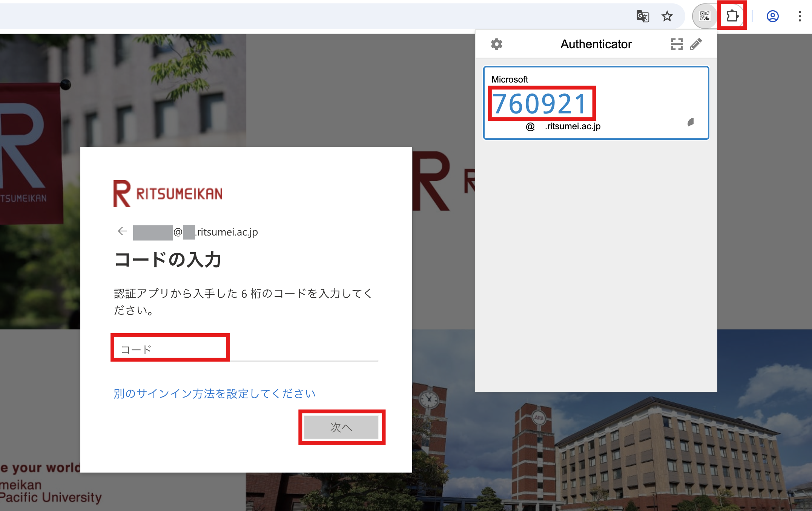
Task: Click the code timer indicator in Microsoft entry
Action: pos(691,122)
